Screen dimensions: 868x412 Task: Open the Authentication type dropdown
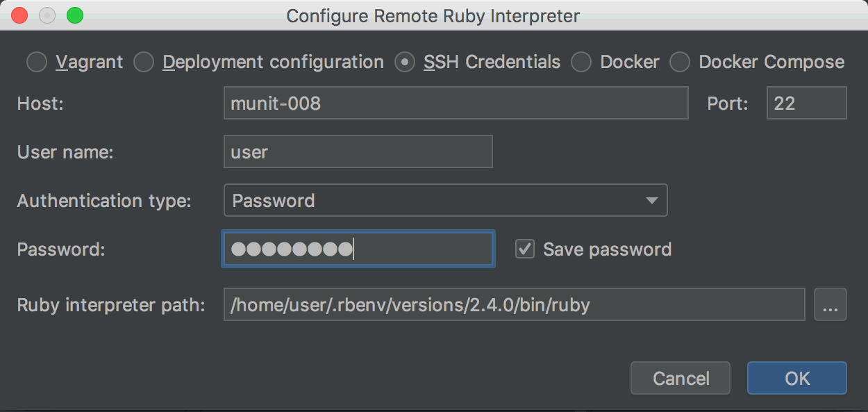(445, 201)
